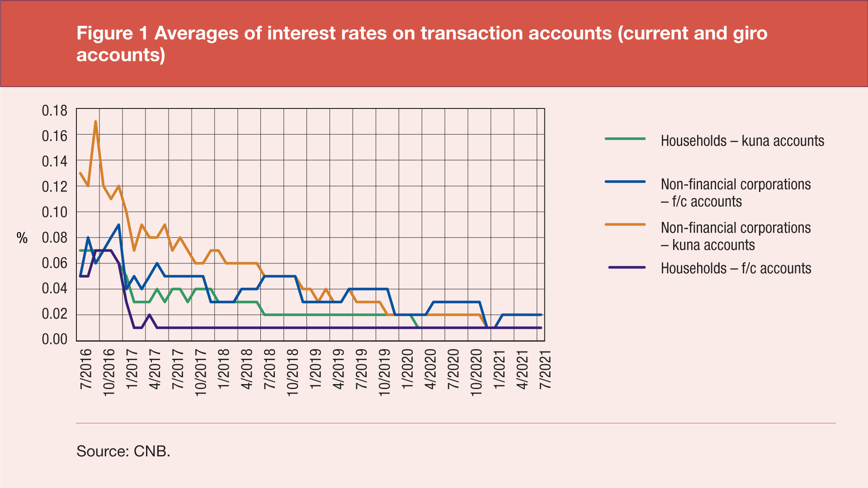Click the Figure 1 chart title
Screen dimensions: 868x488
[x=421, y=44]
